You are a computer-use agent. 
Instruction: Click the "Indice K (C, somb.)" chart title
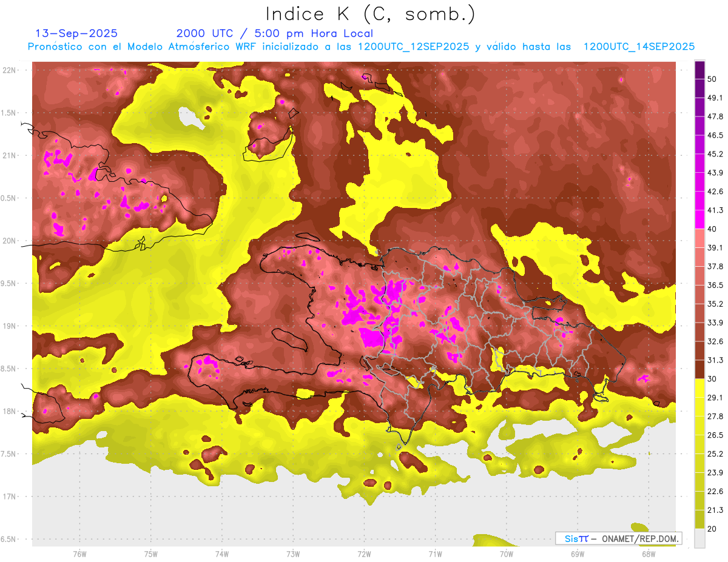coord(371,14)
